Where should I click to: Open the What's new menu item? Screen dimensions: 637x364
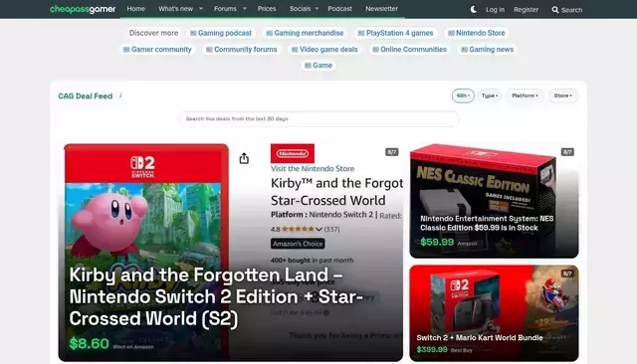pos(175,9)
